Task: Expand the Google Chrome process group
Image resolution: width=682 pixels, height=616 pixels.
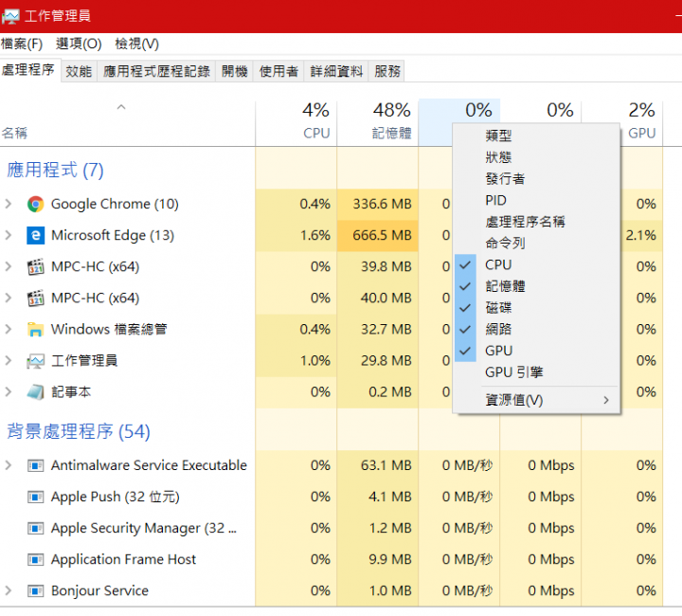Action: click(9, 204)
